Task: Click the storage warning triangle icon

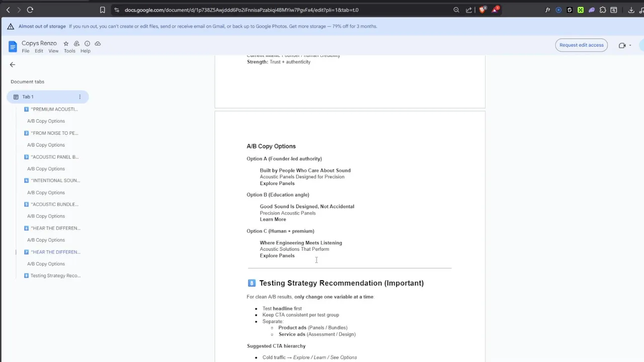Action: [x=11, y=26]
